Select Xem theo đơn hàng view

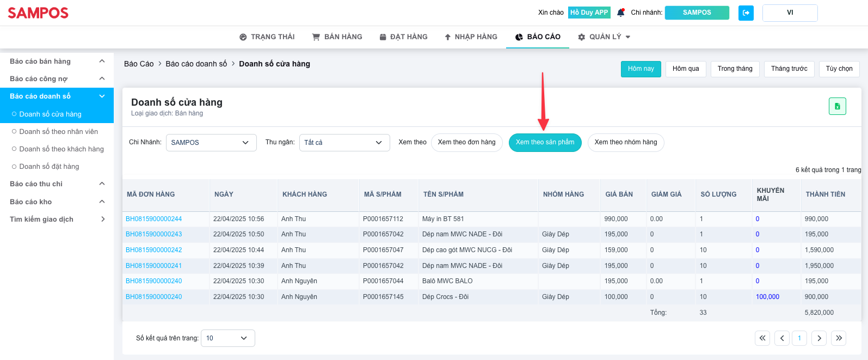point(466,143)
